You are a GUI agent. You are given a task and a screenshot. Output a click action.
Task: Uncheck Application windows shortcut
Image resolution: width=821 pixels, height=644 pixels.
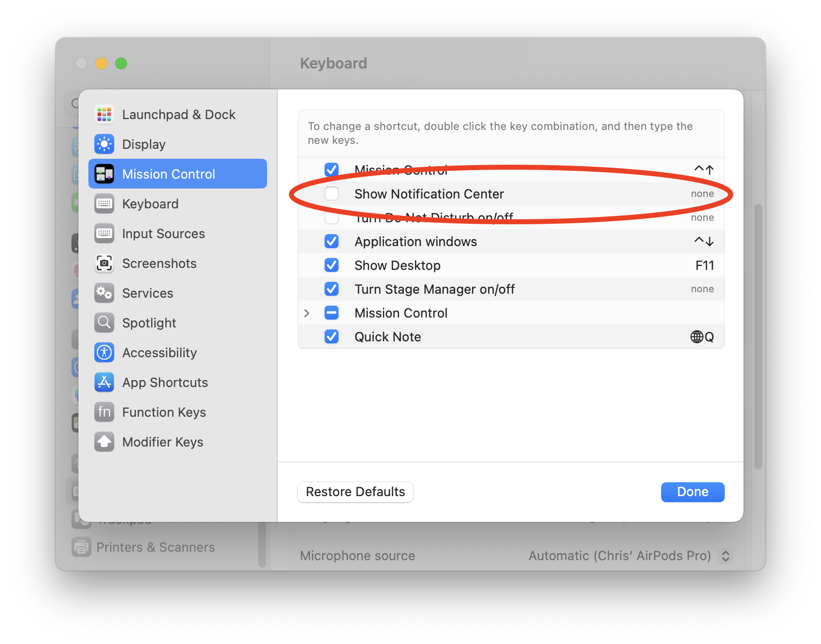click(332, 241)
